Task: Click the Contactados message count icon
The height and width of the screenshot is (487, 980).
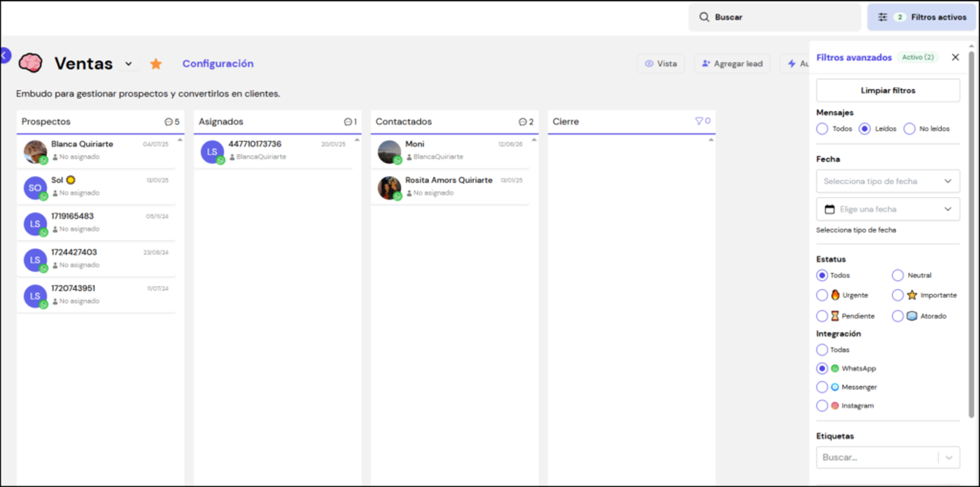Action: coord(522,122)
